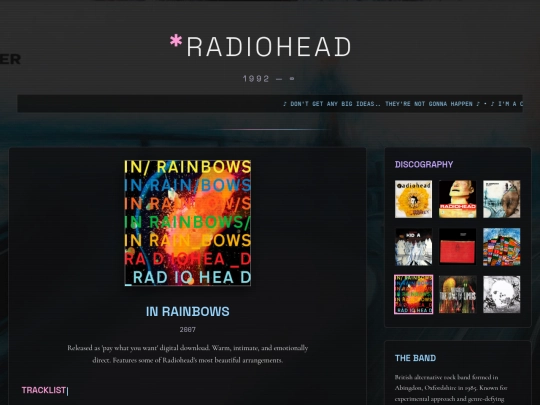
Task: Select the highlighted In Rainbows thumbnail
Action: (413, 294)
